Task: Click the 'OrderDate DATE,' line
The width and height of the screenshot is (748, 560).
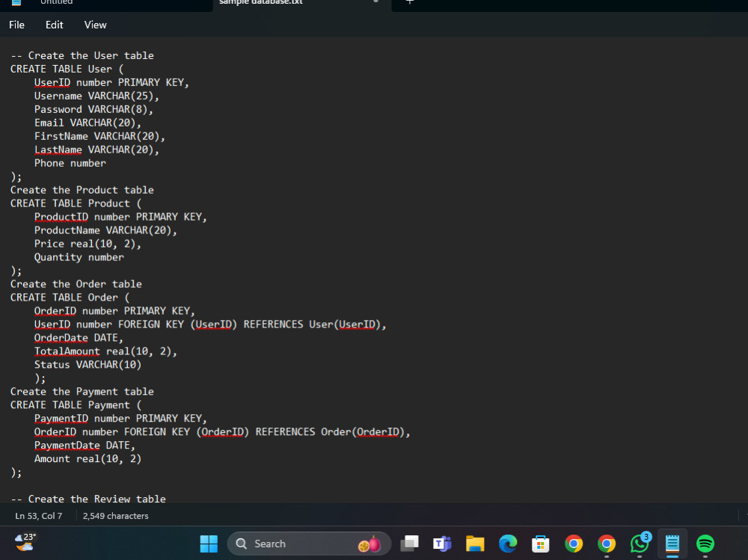Action: (x=79, y=338)
